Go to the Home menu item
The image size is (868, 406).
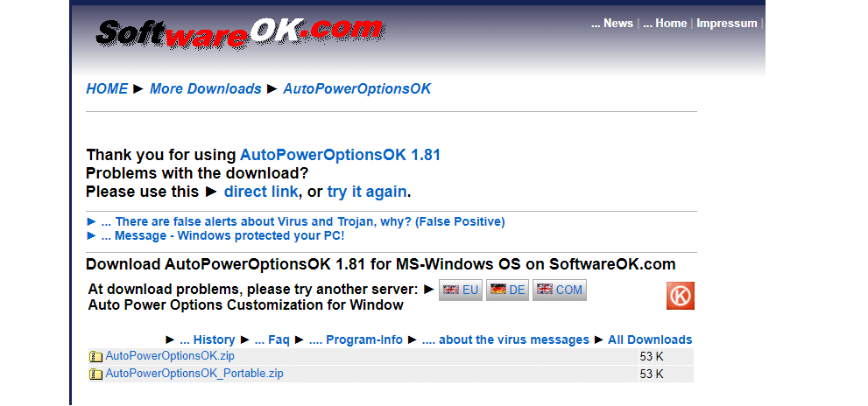665,24
